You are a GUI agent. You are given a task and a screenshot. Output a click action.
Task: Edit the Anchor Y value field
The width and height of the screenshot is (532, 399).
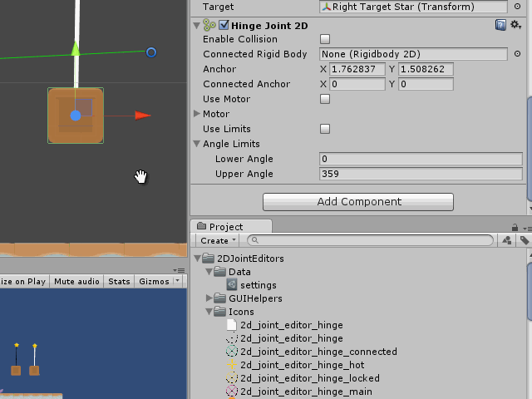[x=426, y=69]
